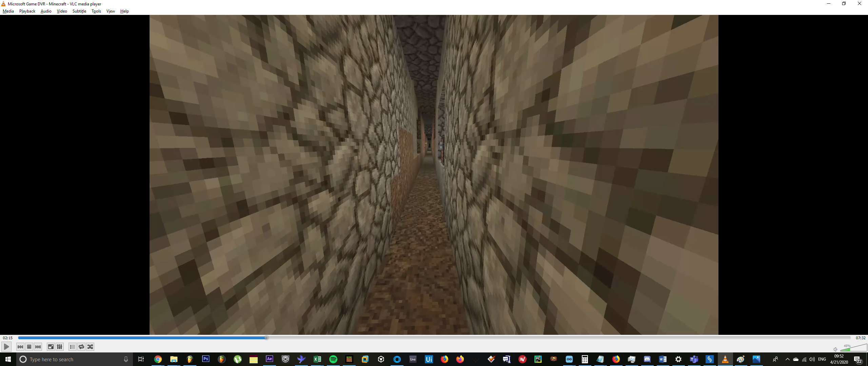Viewport: 868px width, 366px height.
Task: Expand the Tools menu
Action: 96,11
